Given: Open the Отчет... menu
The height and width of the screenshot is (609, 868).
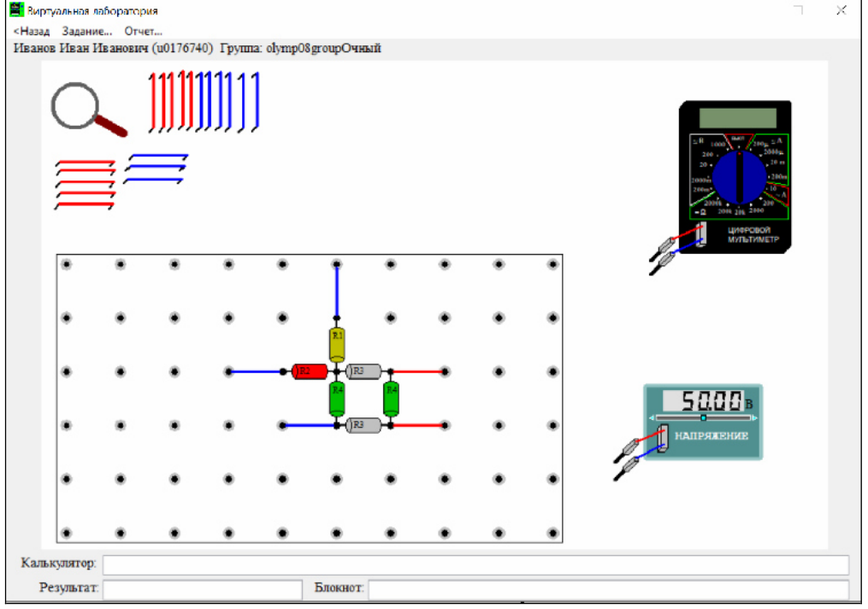Looking at the screenshot, I should point(143,31).
